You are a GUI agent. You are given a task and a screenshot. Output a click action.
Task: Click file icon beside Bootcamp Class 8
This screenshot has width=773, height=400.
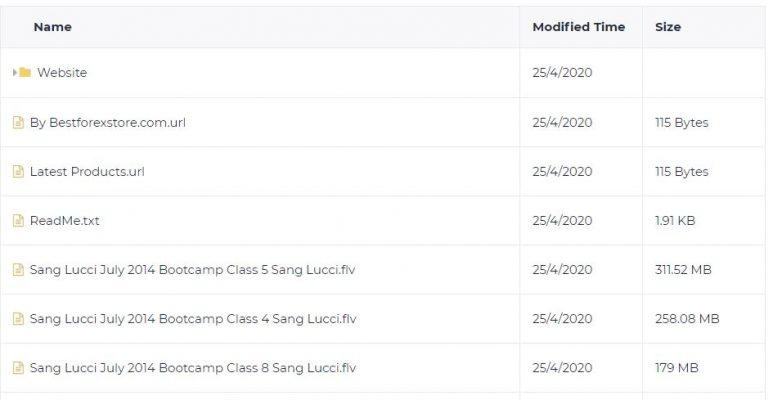[18, 368]
